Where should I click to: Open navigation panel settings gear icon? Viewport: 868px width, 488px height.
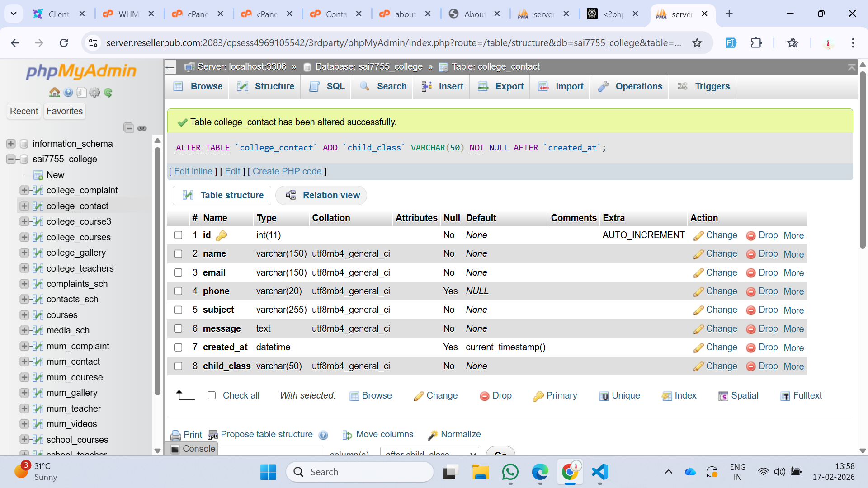point(94,93)
